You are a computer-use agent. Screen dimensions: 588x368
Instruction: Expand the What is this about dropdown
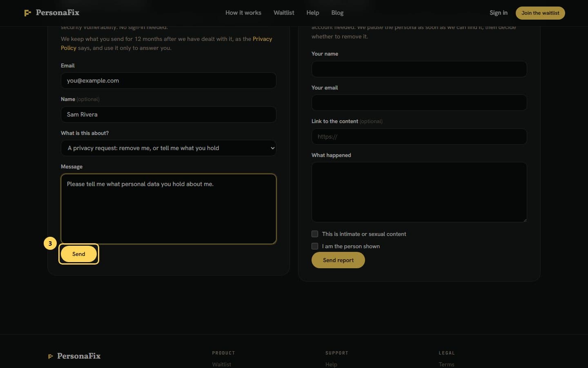click(x=169, y=148)
